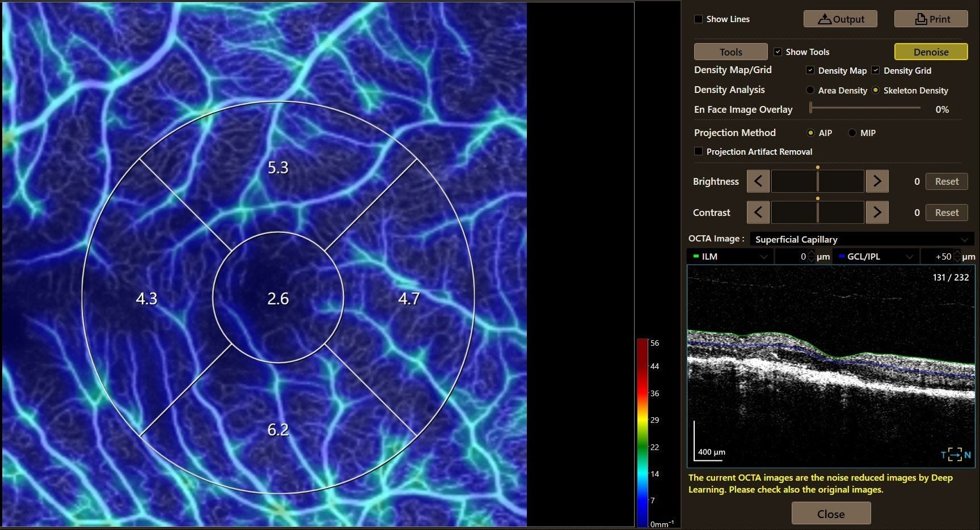
Task: Expand the GCL/IPL boundary dropdown
Action: (876, 256)
